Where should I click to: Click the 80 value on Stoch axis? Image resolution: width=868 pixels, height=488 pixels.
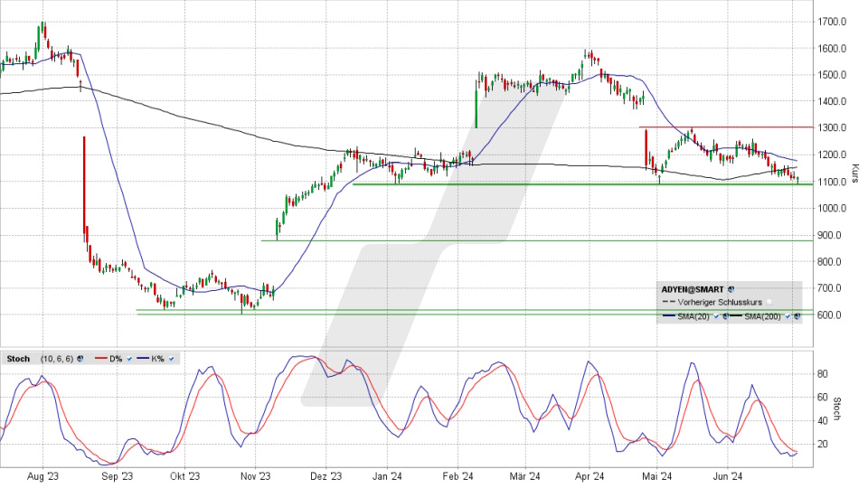(x=823, y=374)
